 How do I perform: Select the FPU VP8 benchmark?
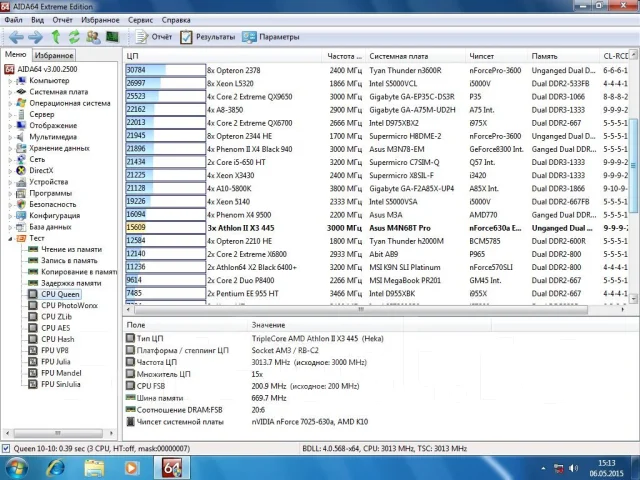pos(55,351)
